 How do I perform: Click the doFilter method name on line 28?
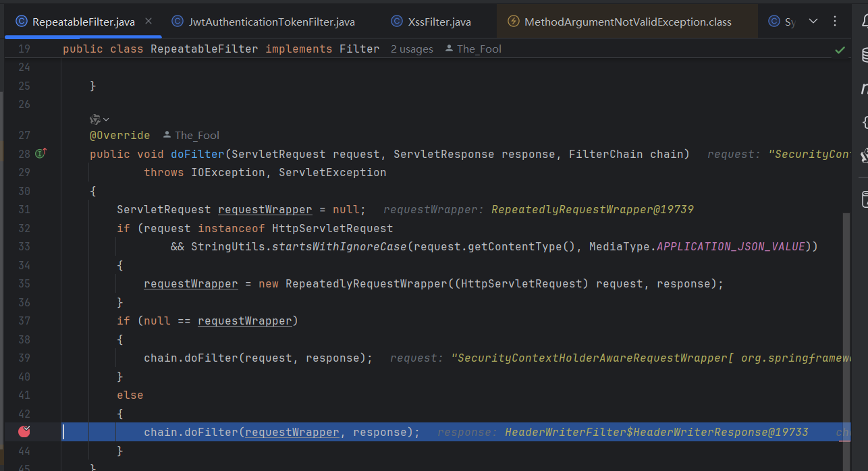[x=198, y=154]
